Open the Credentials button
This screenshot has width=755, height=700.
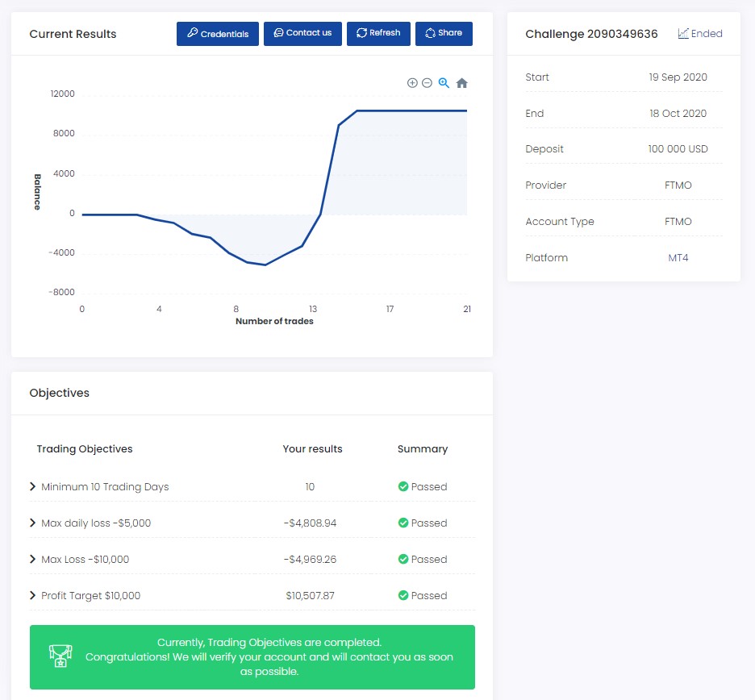pos(218,34)
